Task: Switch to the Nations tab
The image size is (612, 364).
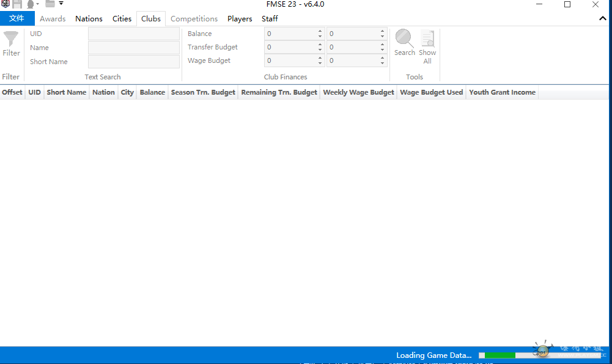Action: 89,19
